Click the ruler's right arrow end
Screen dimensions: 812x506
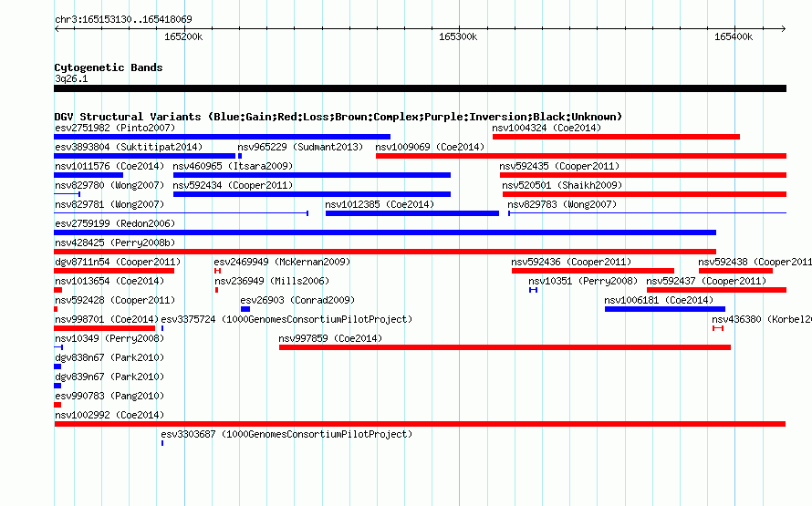(783, 28)
